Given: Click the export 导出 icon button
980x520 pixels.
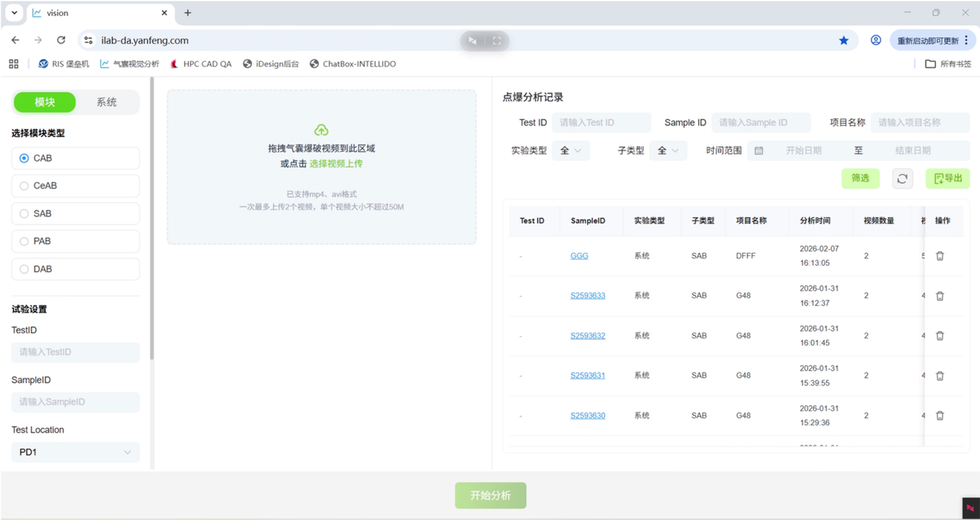Looking at the screenshot, I should (948, 178).
